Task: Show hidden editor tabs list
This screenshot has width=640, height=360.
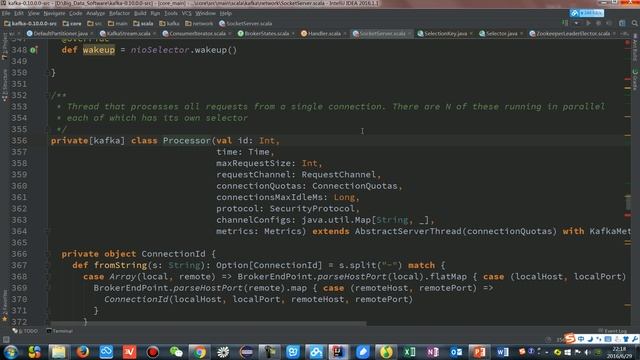Action: 624,33
